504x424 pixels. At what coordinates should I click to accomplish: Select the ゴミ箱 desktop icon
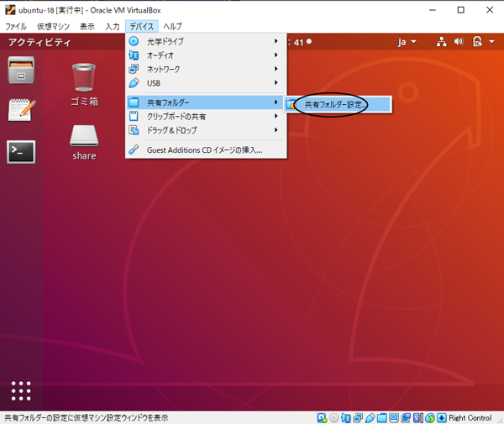click(x=84, y=85)
